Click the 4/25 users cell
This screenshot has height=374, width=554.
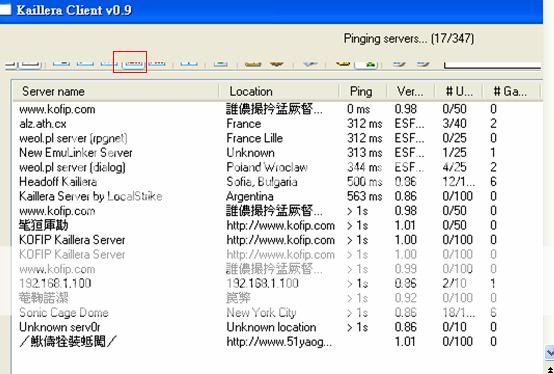[454, 167]
